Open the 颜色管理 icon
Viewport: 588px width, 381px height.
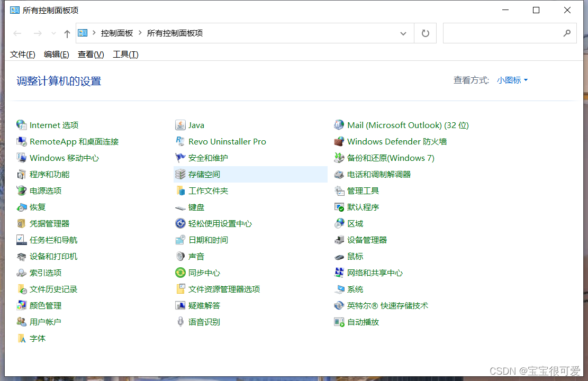coord(21,306)
